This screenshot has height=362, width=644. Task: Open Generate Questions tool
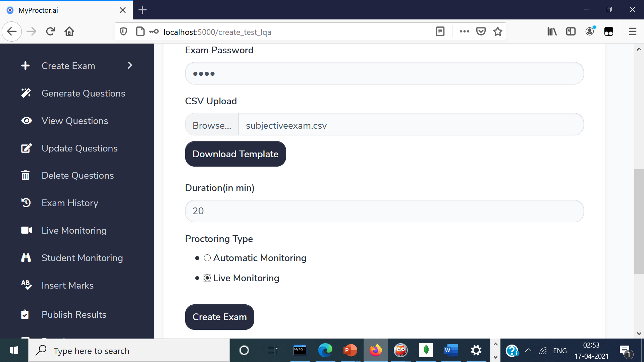[x=84, y=93]
